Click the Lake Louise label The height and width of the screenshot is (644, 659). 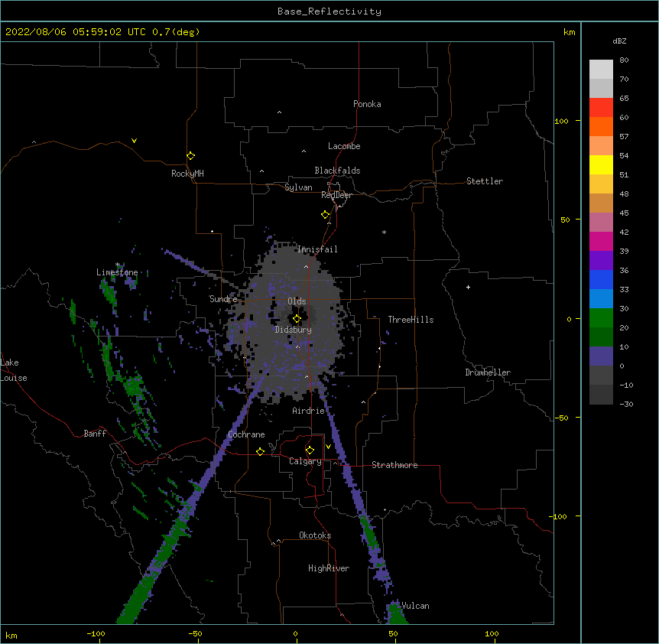14,370
